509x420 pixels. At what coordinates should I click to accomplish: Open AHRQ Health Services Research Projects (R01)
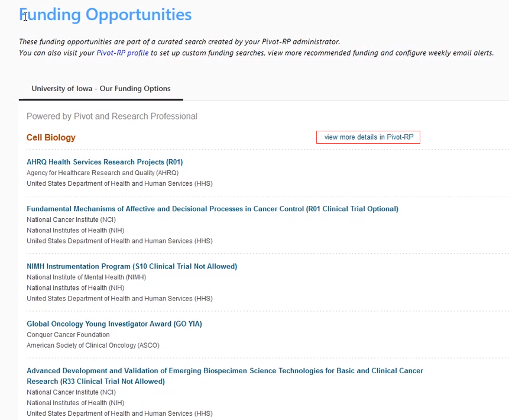(105, 162)
